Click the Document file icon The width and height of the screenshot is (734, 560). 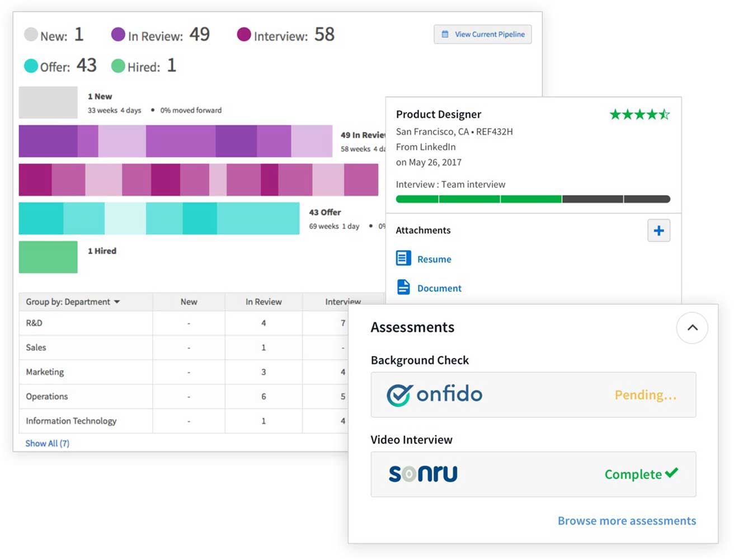click(x=403, y=288)
